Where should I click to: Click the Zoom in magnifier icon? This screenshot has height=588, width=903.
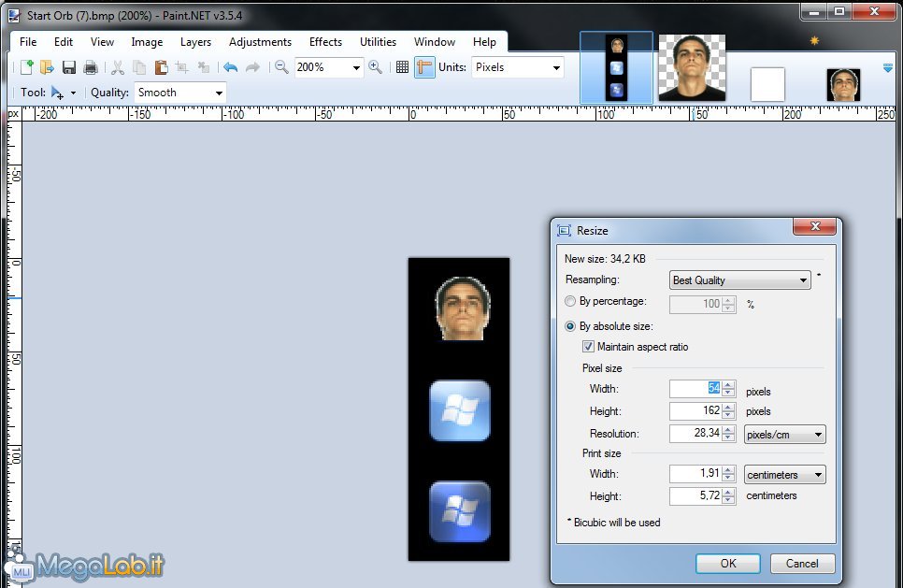376,67
